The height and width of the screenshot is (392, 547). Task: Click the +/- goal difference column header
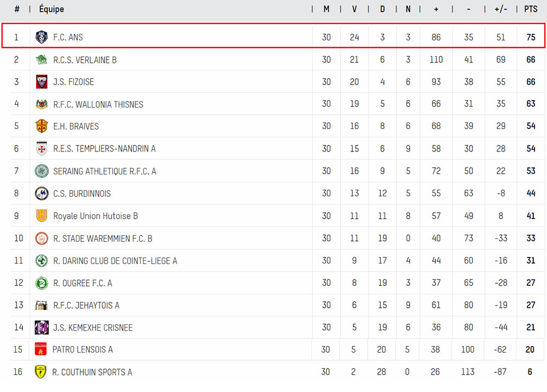pyautogui.click(x=501, y=9)
